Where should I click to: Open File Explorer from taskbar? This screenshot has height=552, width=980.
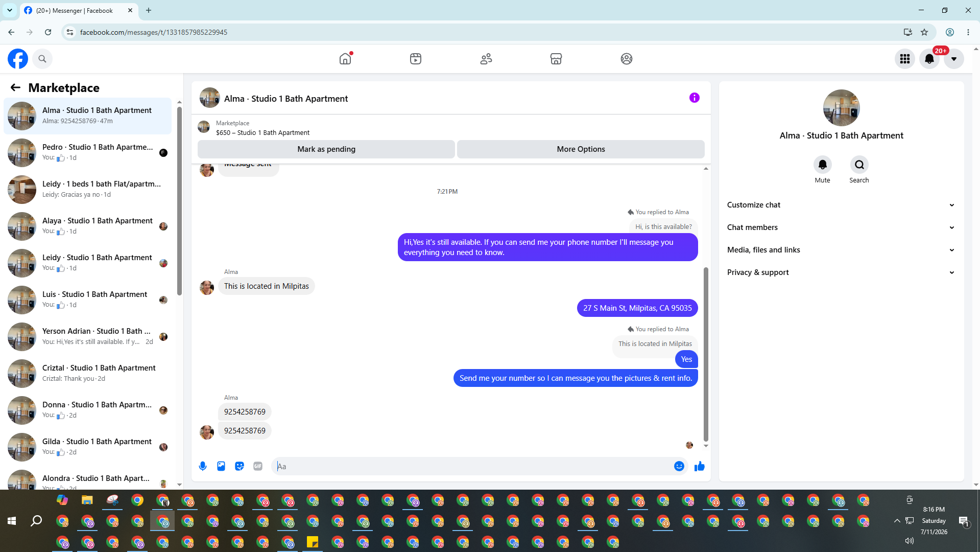coord(87,500)
